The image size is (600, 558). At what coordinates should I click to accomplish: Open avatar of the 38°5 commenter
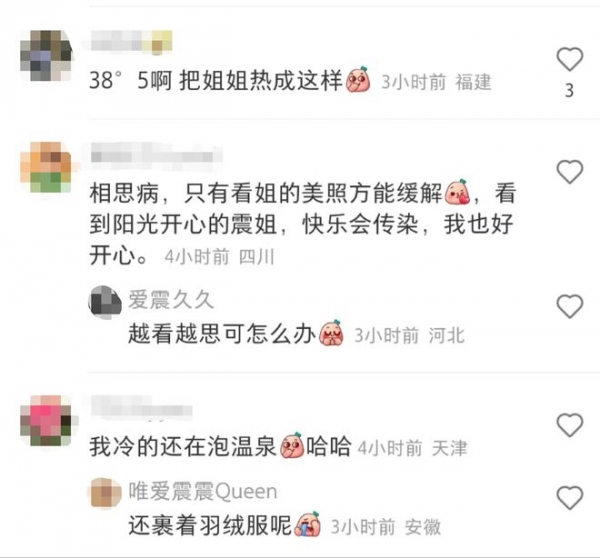[x=46, y=55]
